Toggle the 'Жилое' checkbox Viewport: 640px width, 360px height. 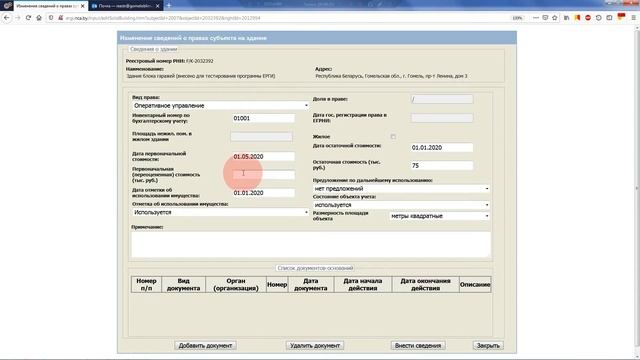(393, 137)
